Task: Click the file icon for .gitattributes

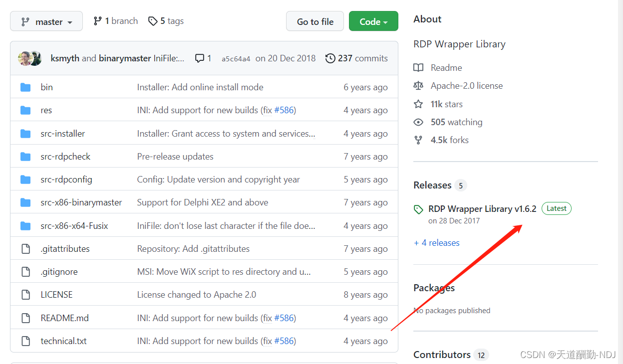Action: tap(25, 249)
